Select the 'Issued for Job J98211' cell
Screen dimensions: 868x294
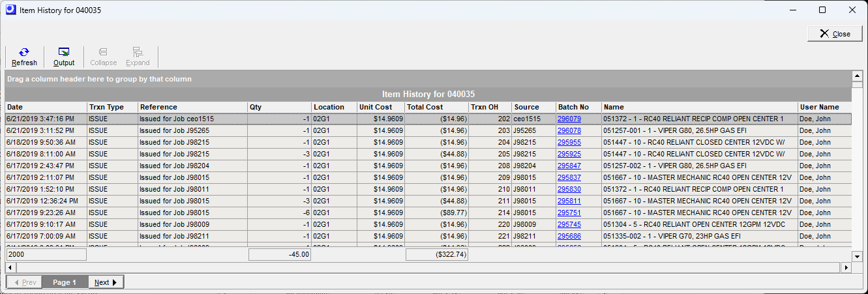192,236
